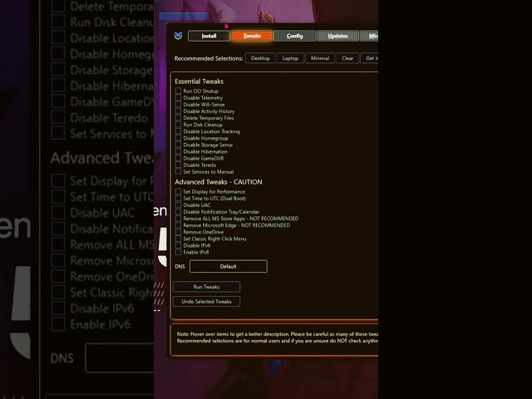Click the WinUtil shield logo icon
This screenshot has height=399, width=532.
[178, 36]
